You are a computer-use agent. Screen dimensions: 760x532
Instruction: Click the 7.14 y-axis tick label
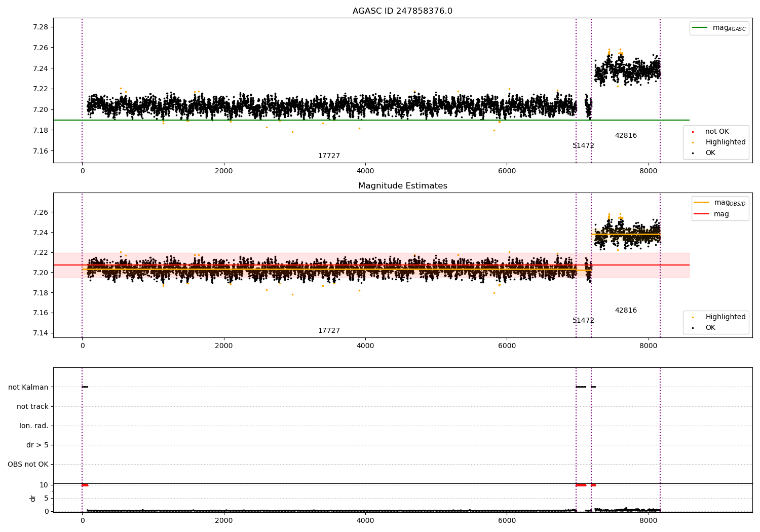40,333
